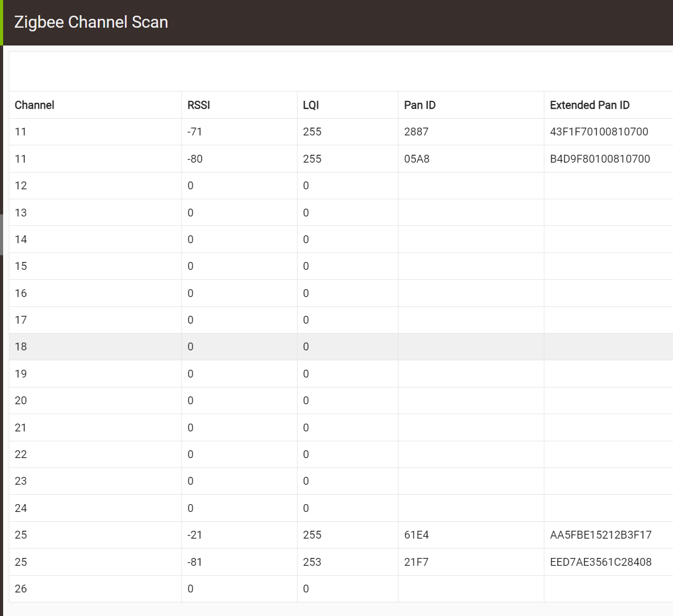Click the RSSI value -21
The width and height of the screenshot is (673, 616).
click(x=195, y=535)
